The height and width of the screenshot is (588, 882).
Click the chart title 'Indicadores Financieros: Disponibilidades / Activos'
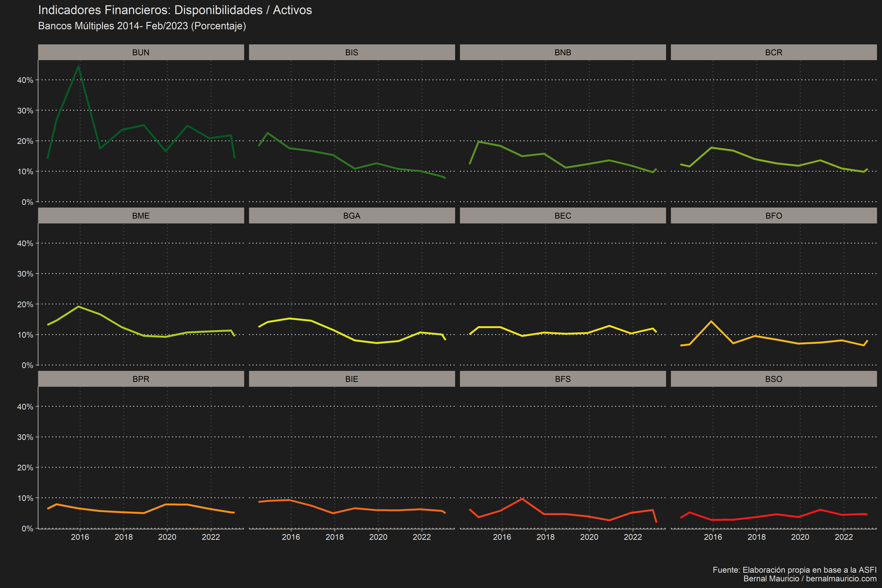tap(175, 10)
